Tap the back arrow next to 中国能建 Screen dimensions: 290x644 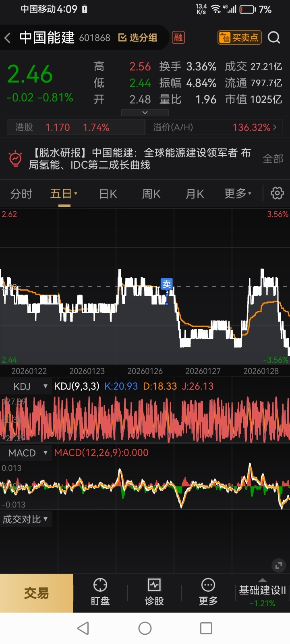[x=7, y=38]
